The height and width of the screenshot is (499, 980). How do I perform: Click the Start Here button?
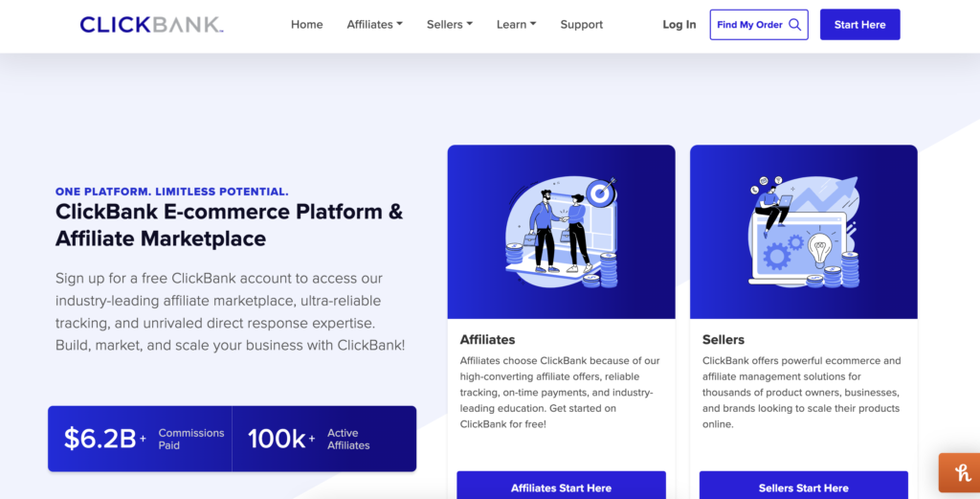(x=860, y=24)
